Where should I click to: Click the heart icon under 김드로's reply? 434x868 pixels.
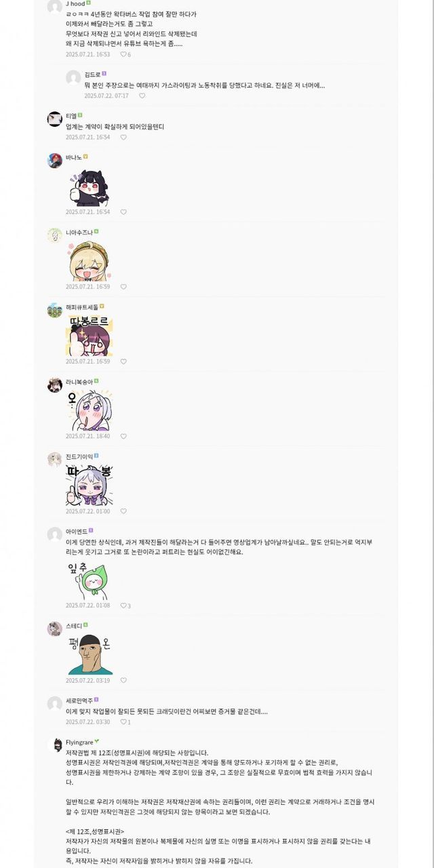142,96
